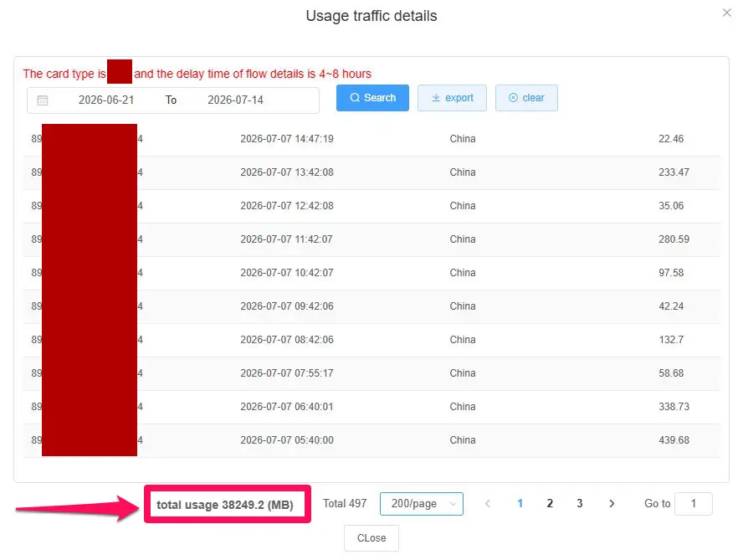Click the Go to page number field
This screenshot has width=743, height=560.
pos(694,504)
